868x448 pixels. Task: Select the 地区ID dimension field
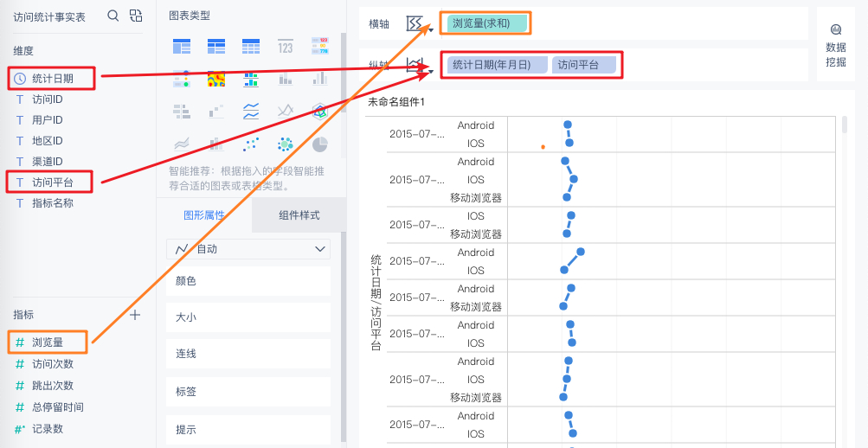[47, 141]
